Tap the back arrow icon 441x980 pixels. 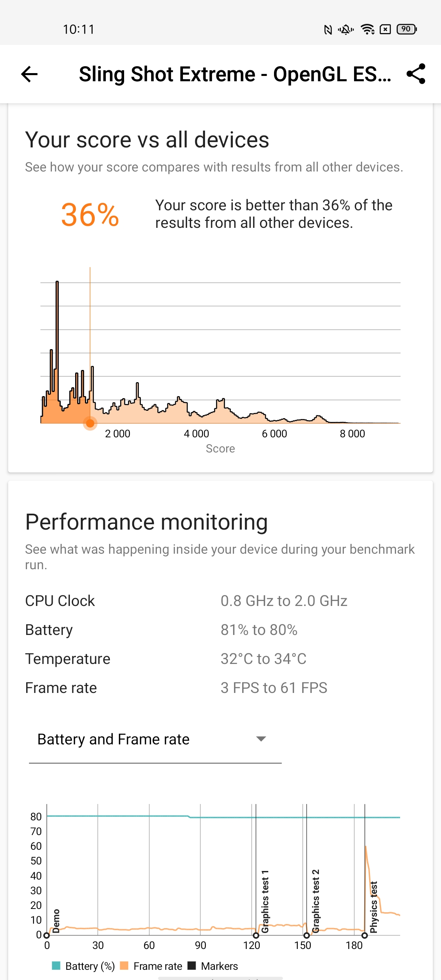click(x=29, y=74)
